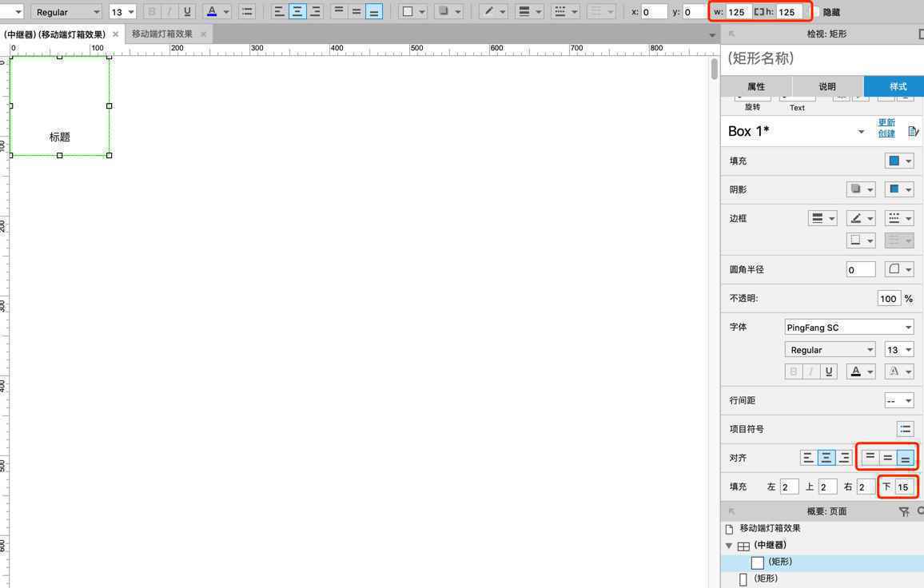Close the (中继器)(移动端灯箱效果) tab

(115, 34)
